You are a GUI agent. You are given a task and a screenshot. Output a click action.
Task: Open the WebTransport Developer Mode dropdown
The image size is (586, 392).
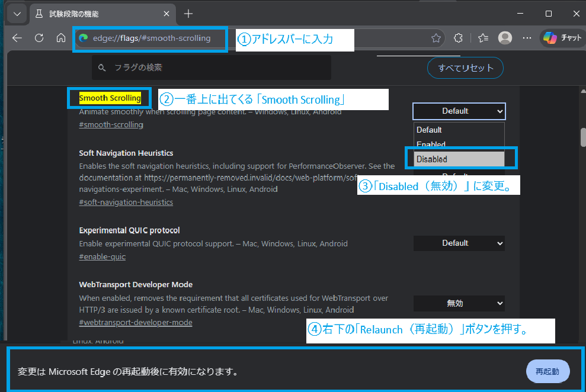coord(459,303)
